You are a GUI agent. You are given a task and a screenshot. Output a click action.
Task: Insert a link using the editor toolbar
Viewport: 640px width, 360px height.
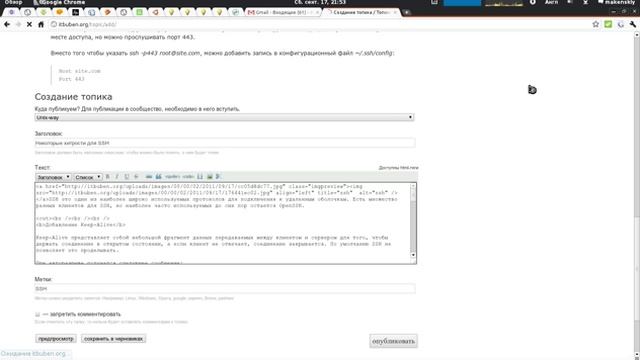pyautogui.click(x=149, y=177)
